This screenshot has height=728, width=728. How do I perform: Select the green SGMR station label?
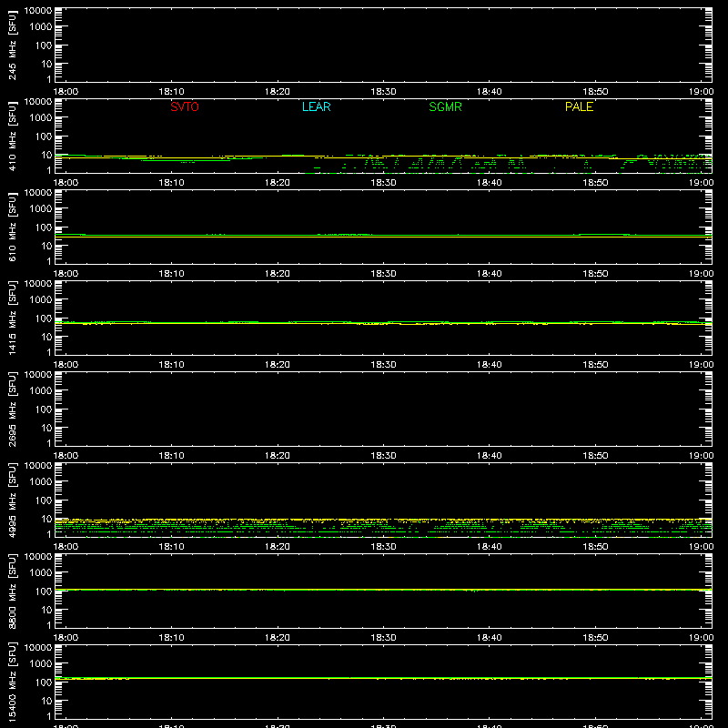[445, 106]
